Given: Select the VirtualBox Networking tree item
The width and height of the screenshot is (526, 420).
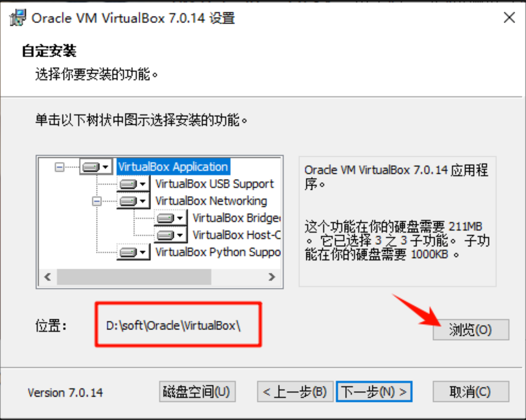Looking at the screenshot, I should [211, 201].
